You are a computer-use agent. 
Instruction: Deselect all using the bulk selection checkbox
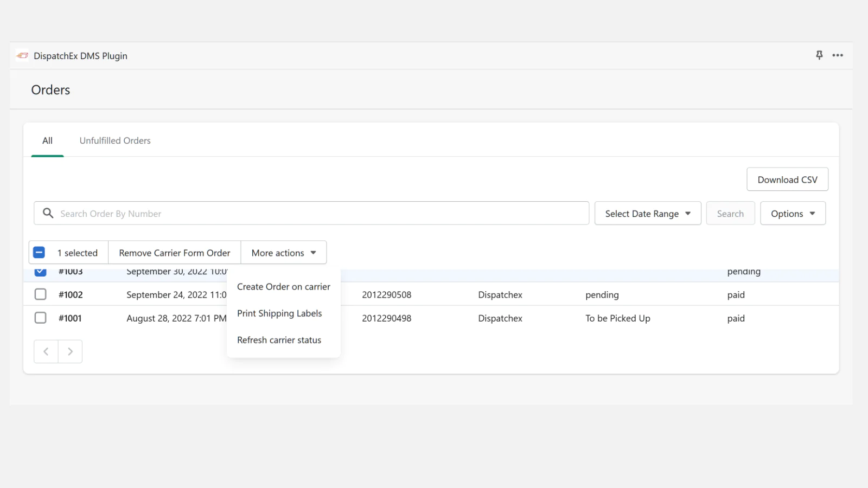coord(39,253)
